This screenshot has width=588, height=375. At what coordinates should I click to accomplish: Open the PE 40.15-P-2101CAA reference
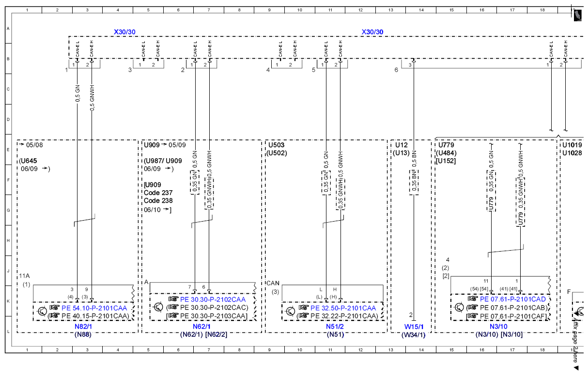[96, 316]
